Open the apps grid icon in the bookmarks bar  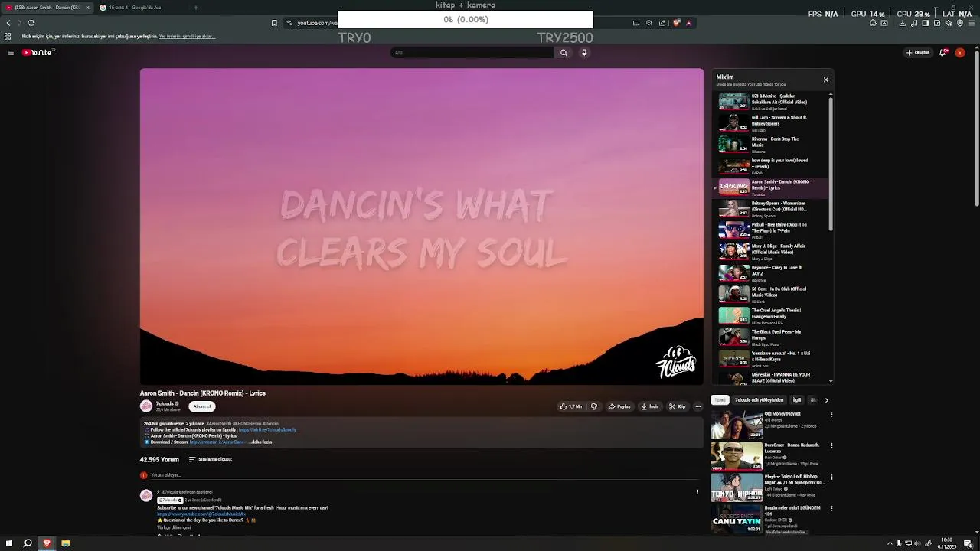coord(8,37)
